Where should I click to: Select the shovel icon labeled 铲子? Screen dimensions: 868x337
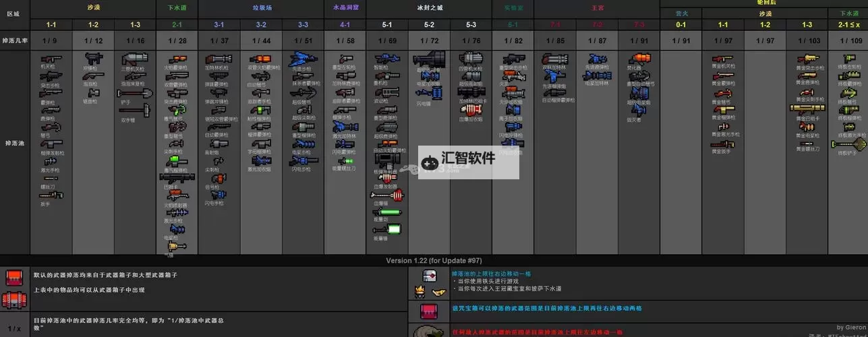(x=134, y=94)
